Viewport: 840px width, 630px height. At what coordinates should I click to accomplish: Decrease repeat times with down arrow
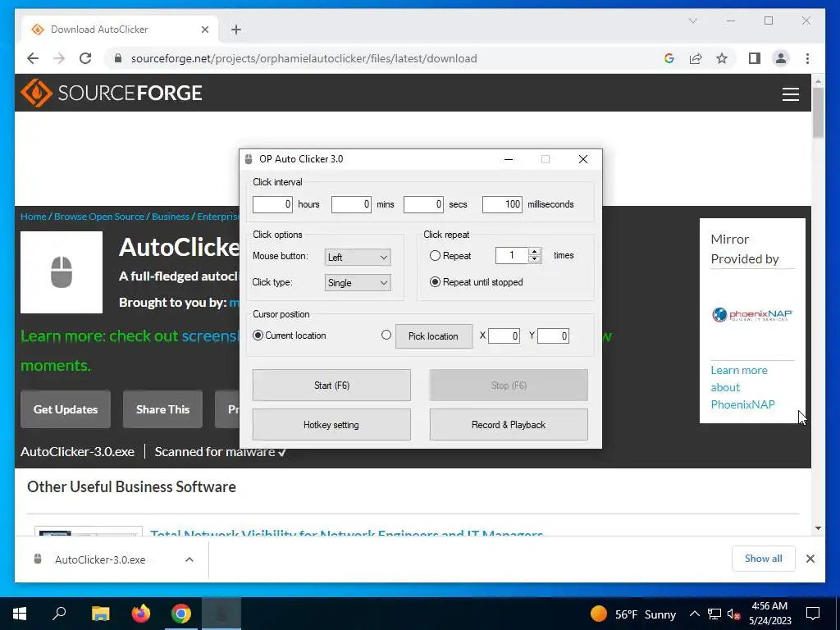click(x=534, y=258)
